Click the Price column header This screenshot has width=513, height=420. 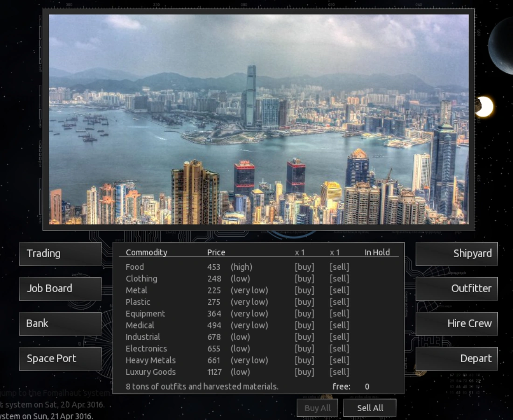(216, 252)
